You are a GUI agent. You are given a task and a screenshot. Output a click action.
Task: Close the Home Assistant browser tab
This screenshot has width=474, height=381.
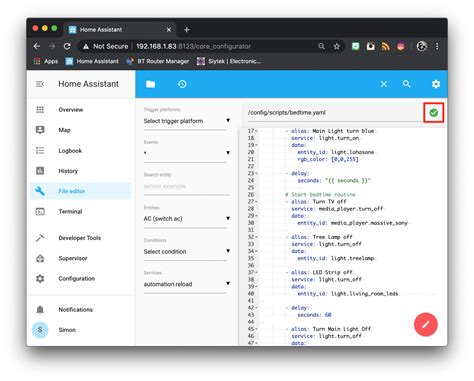(x=169, y=30)
